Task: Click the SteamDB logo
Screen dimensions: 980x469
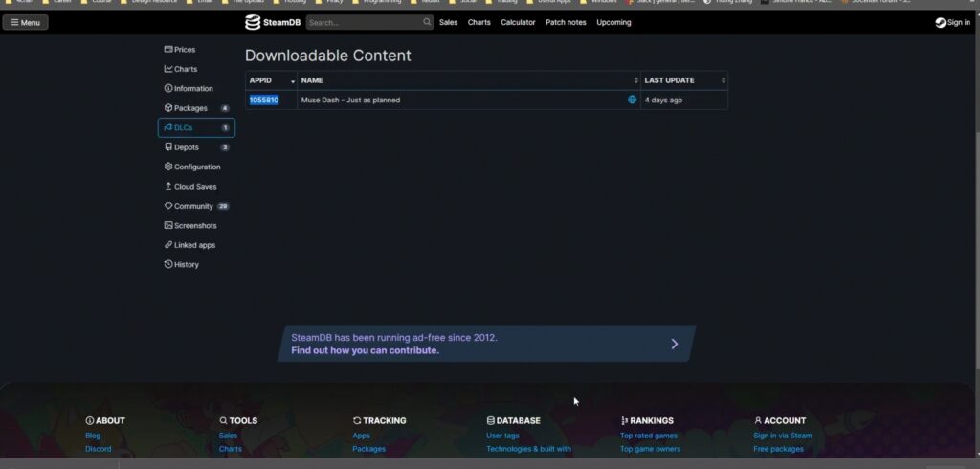Action: [273, 23]
